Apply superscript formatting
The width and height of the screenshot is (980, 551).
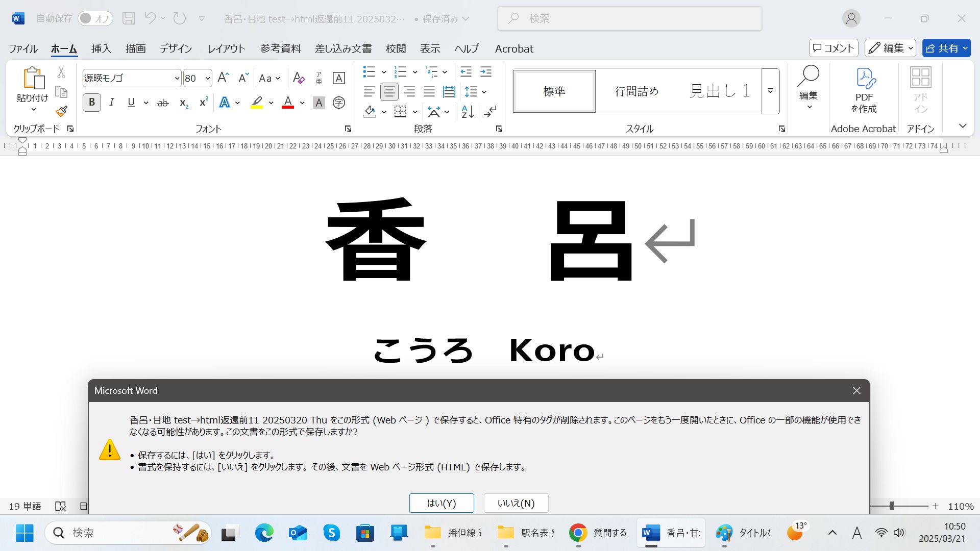point(203,102)
